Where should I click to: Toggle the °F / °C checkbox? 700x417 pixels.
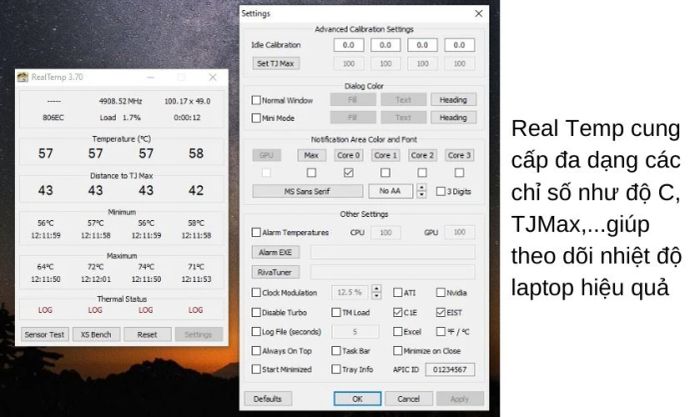[441, 331]
